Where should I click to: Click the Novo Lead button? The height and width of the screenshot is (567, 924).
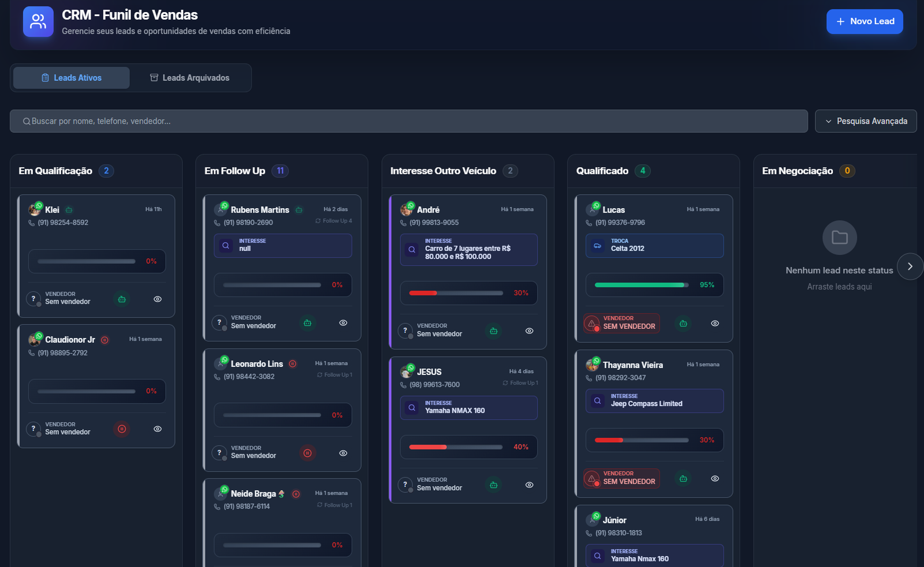pyautogui.click(x=865, y=21)
